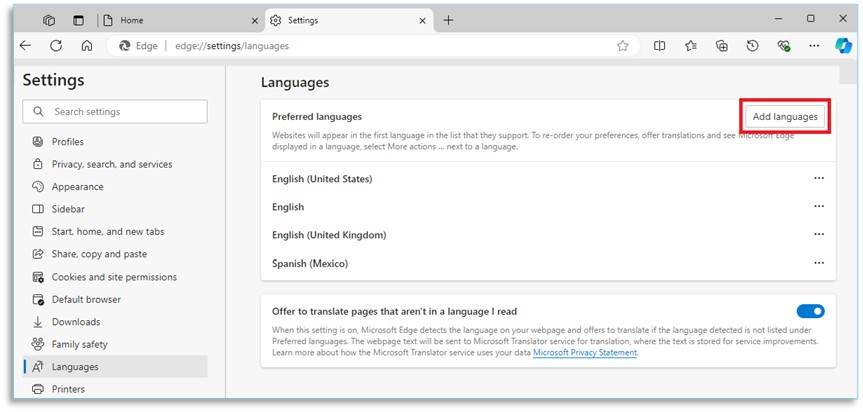Image resolution: width=863 pixels, height=412 pixels.
Task: Open the tab actions menu icon
Action: click(x=79, y=20)
